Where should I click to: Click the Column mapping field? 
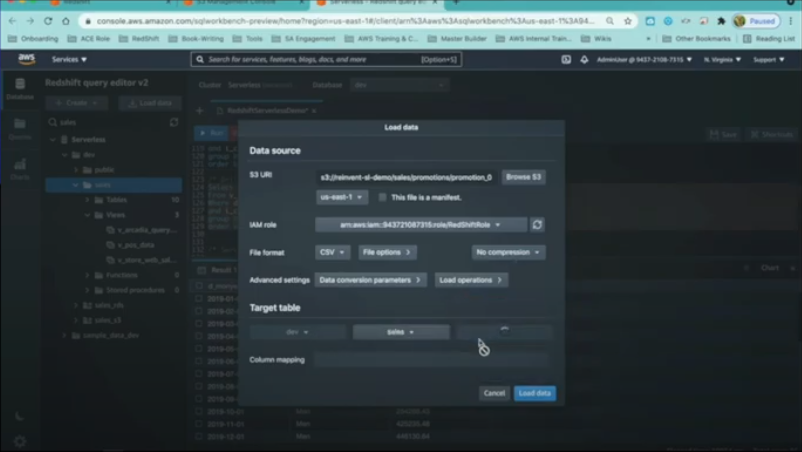point(431,359)
